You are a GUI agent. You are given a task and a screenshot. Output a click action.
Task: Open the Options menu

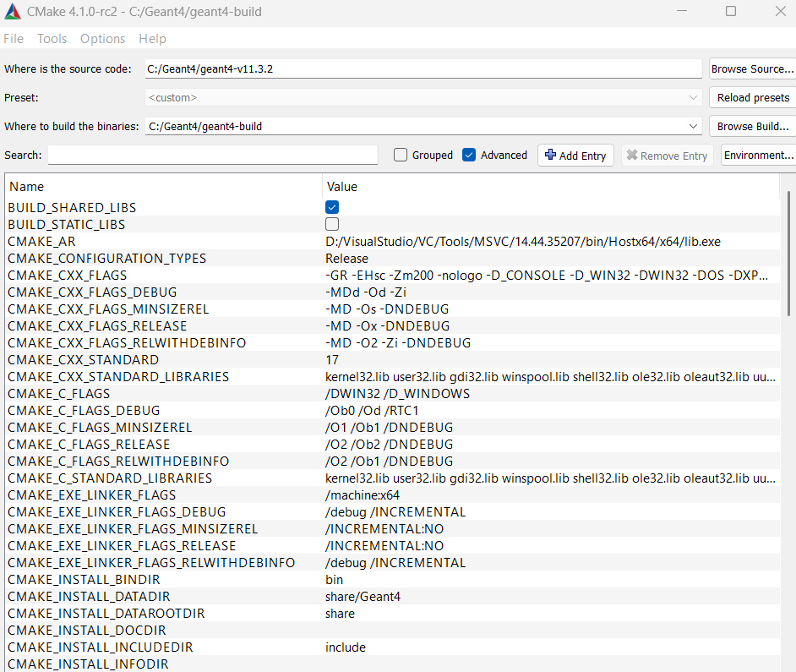[x=102, y=39]
